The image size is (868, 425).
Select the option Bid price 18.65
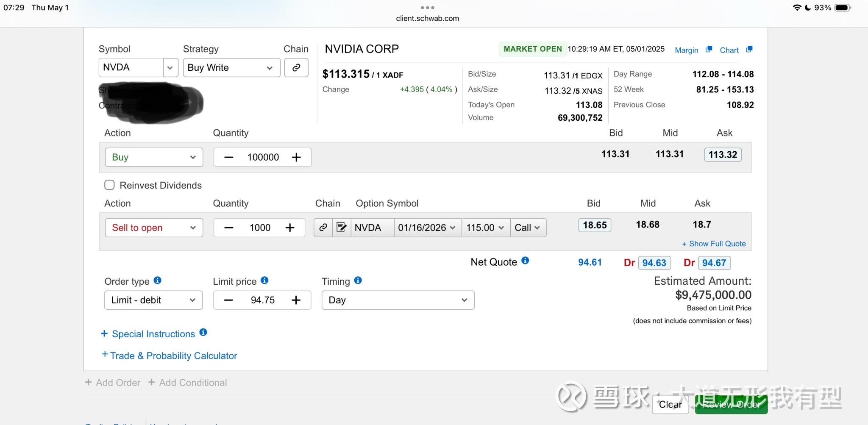(x=595, y=225)
